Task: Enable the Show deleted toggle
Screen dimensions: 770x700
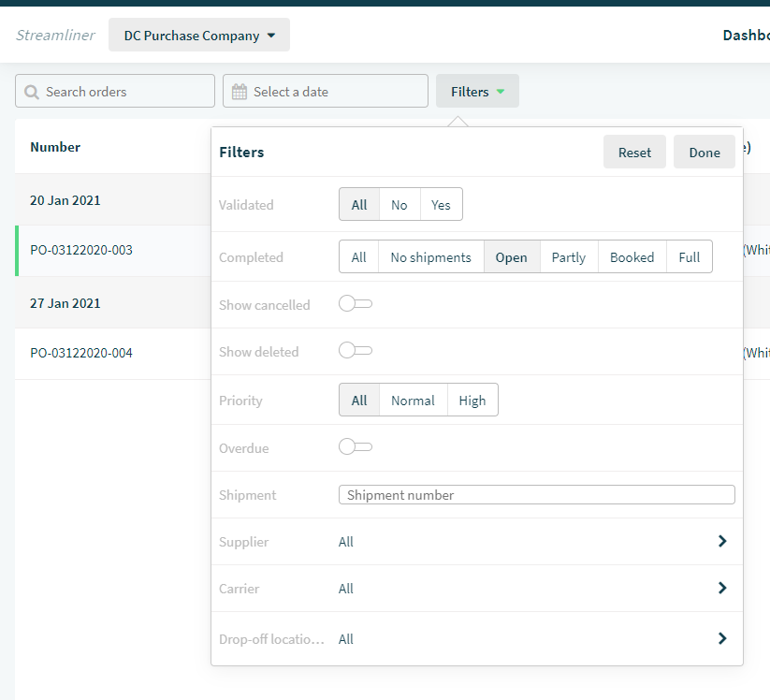Action: (x=355, y=351)
